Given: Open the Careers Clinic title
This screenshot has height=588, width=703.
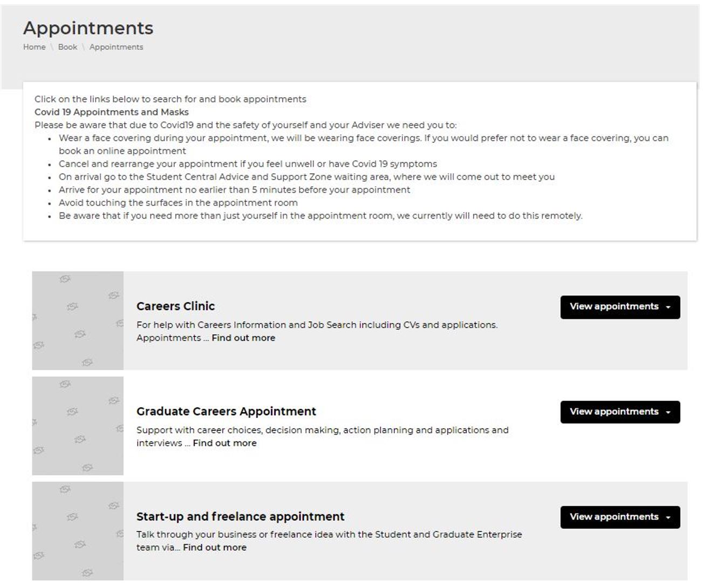Looking at the screenshot, I should [175, 306].
